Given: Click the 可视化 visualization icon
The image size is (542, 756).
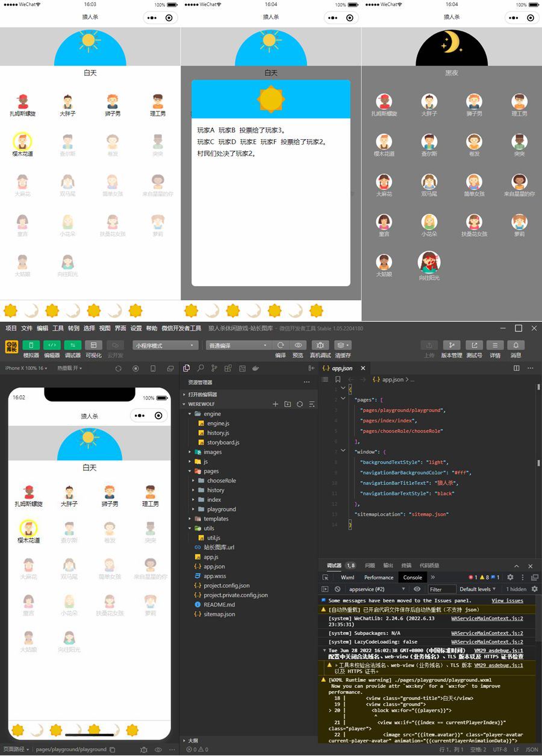Looking at the screenshot, I should pyautogui.click(x=93, y=345).
